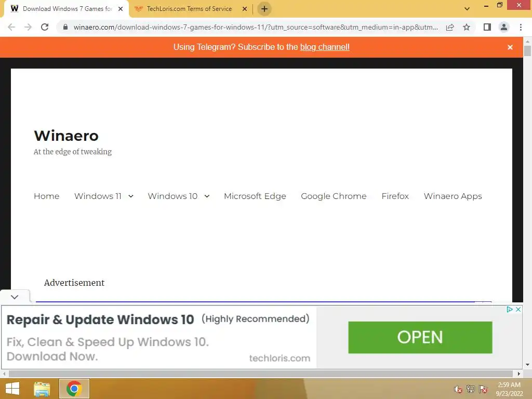Select the Download Windows 7 Games tab
This screenshot has width=532, height=399.
coord(67,9)
